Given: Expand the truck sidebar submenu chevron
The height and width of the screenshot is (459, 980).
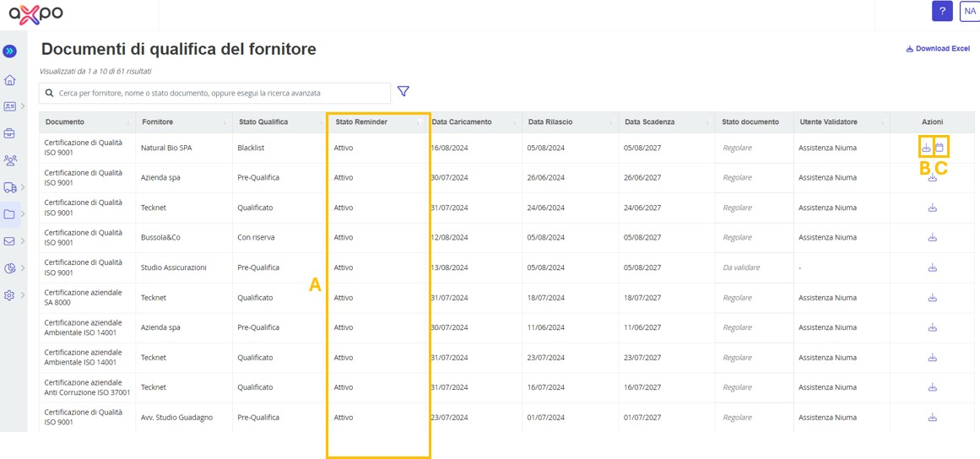Looking at the screenshot, I should pos(23,186).
